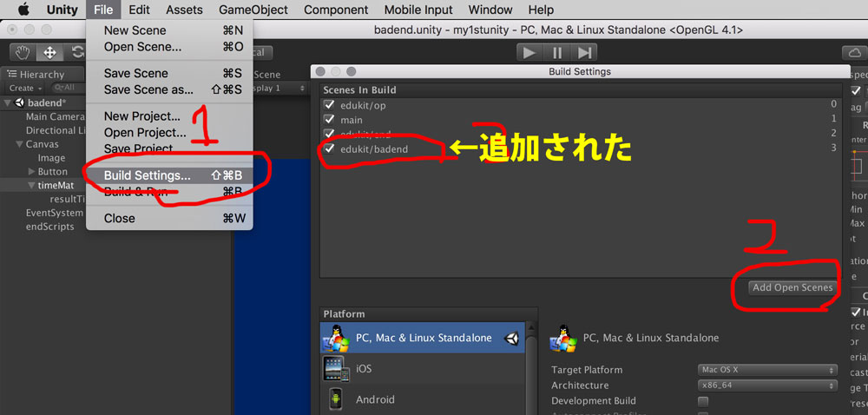Screen dimensions: 868x415
Task: Open the Help menu
Action: pos(541,10)
